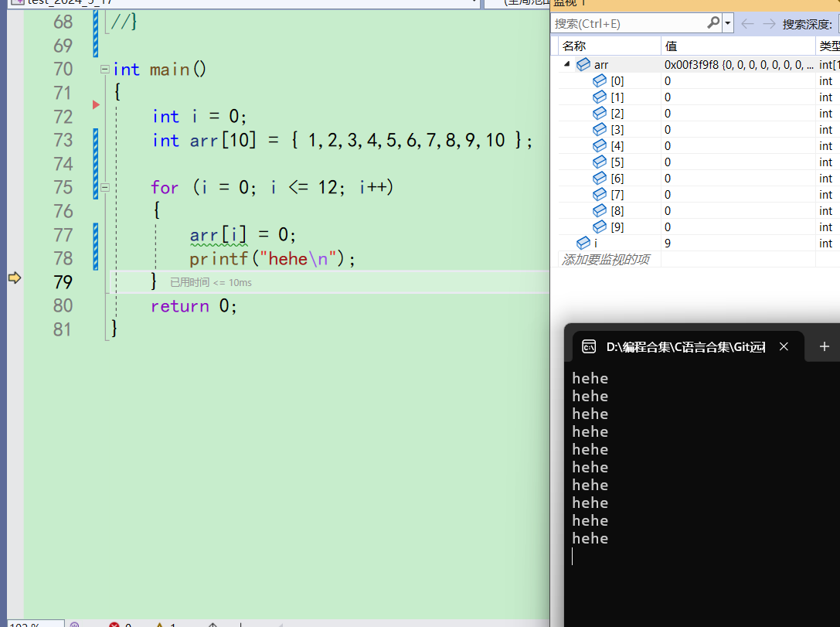Viewport: 840px width, 627px height.
Task: Open the watch search options dropdown
Action: pos(727,23)
